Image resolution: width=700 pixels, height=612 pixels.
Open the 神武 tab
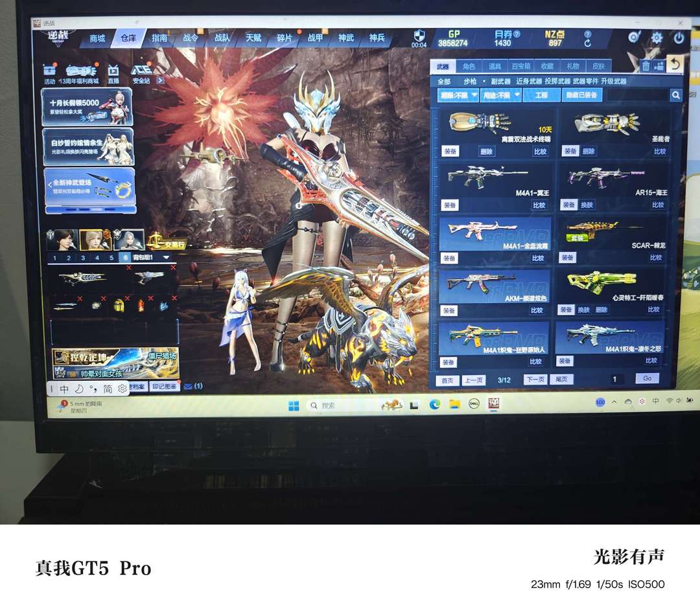tap(346, 38)
